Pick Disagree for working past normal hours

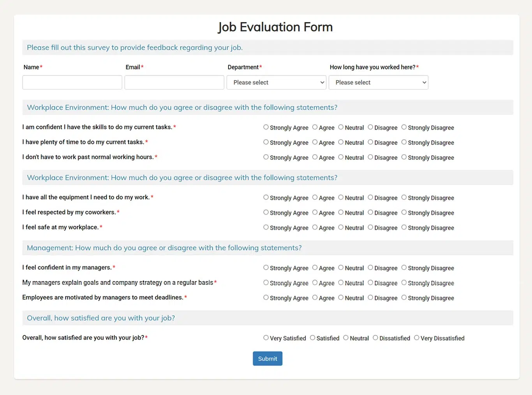click(x=370, y=157)
